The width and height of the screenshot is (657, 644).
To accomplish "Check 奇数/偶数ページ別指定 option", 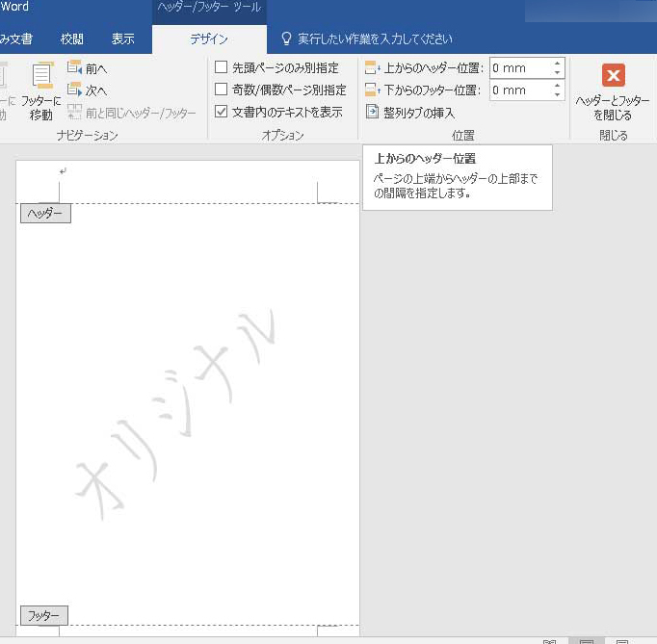I will pyautogui.click(x=222, y=90).
